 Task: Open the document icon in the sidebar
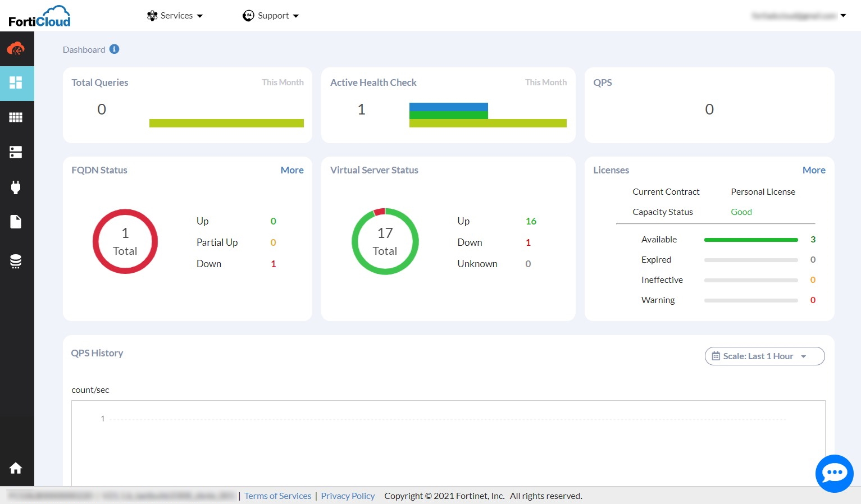pyautogui.click(x=17, y=221)
